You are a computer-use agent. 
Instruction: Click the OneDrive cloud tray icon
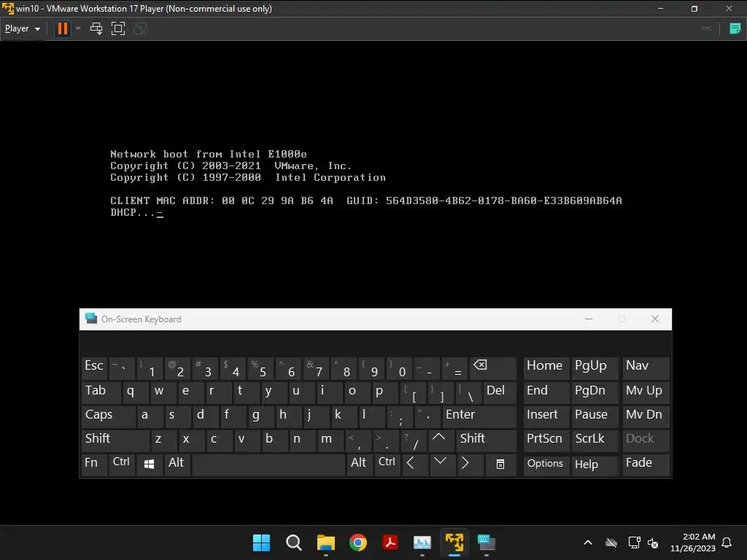coord(611,542)
